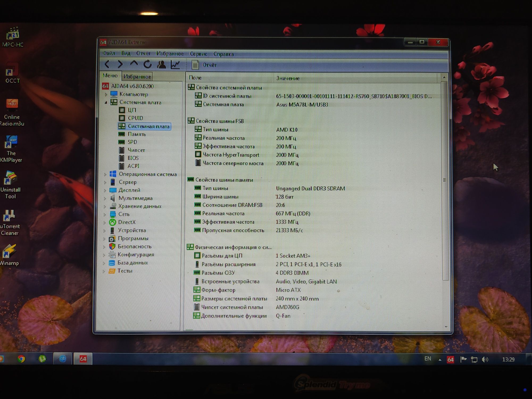
Task: Select the highlighted Системная плата child item
Action: 144,126
